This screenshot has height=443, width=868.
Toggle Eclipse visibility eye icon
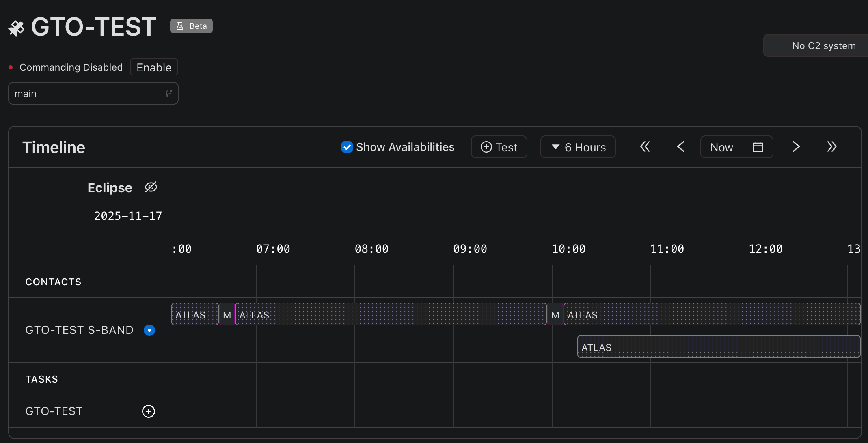(x=151, y=187)
